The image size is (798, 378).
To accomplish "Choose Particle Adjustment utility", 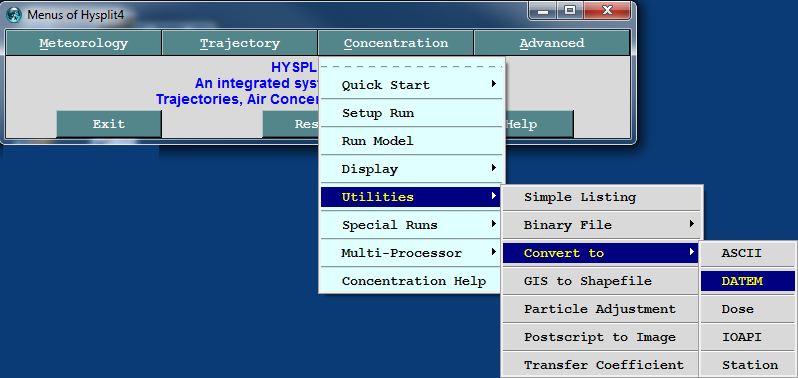I will click(x=601, y=309).
